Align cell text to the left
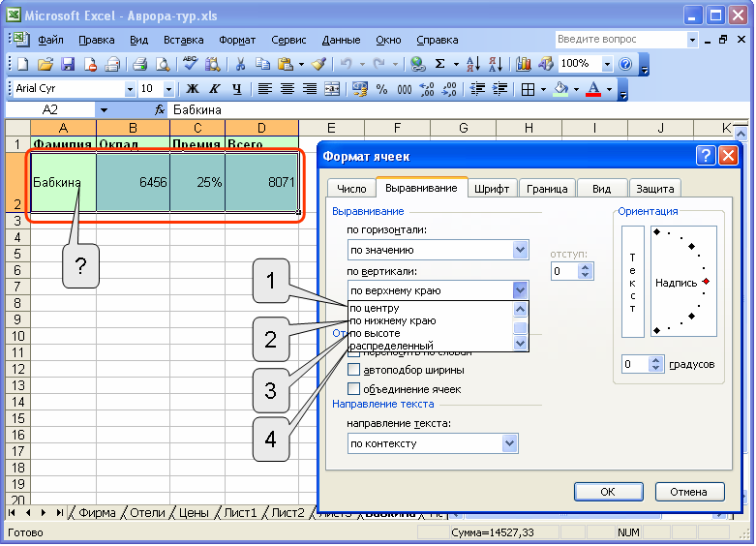Image resolution: width=756 pixels, height=546 pixels. pos(264,89)
